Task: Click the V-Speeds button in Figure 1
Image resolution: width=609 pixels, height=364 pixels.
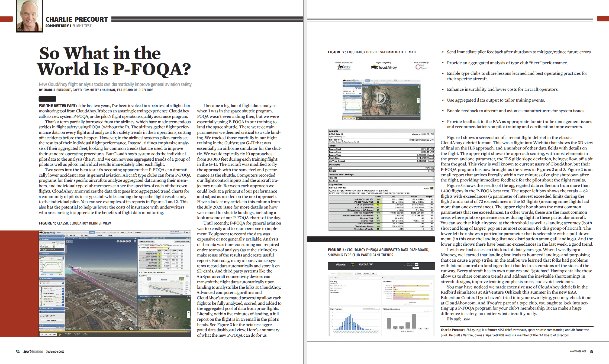Action: click(100, 235)
